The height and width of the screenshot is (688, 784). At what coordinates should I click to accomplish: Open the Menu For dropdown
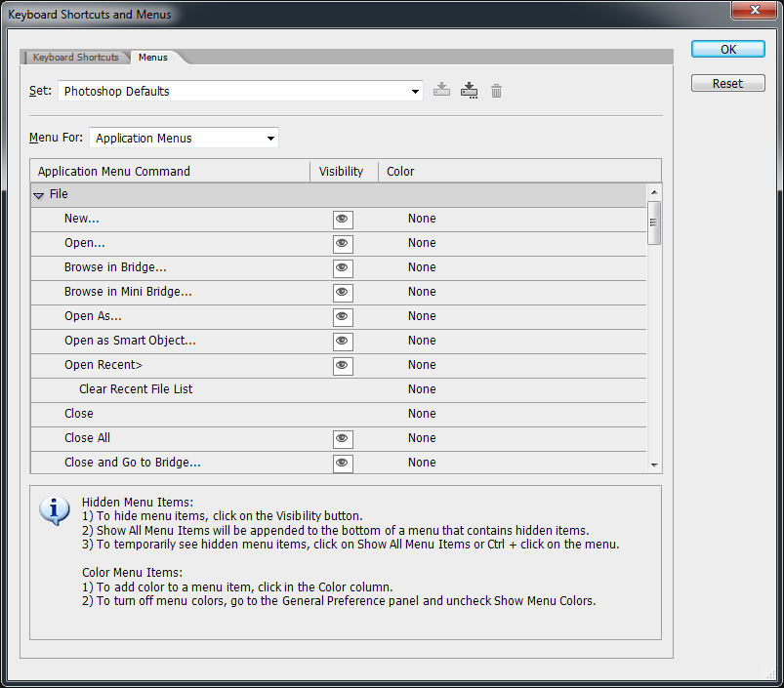click(x=184, y=138)
